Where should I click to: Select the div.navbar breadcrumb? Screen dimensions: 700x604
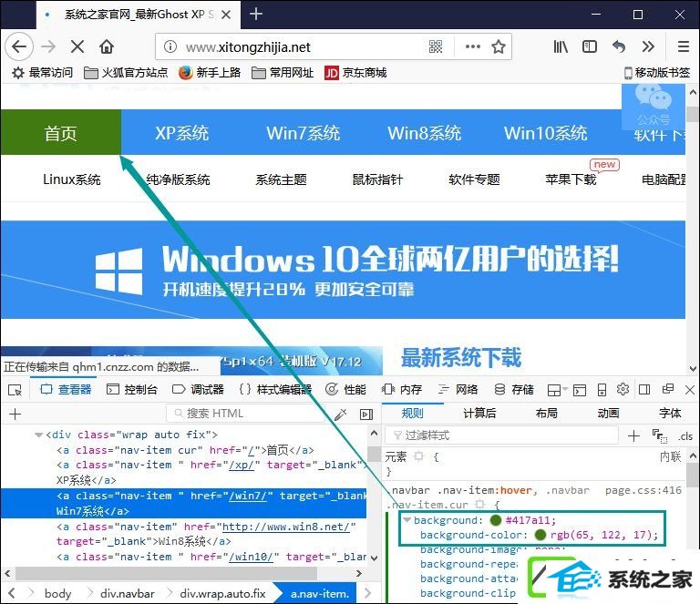coord(128,594)
